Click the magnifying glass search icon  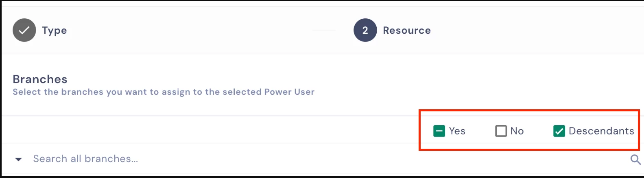click(x=635, y=159)
